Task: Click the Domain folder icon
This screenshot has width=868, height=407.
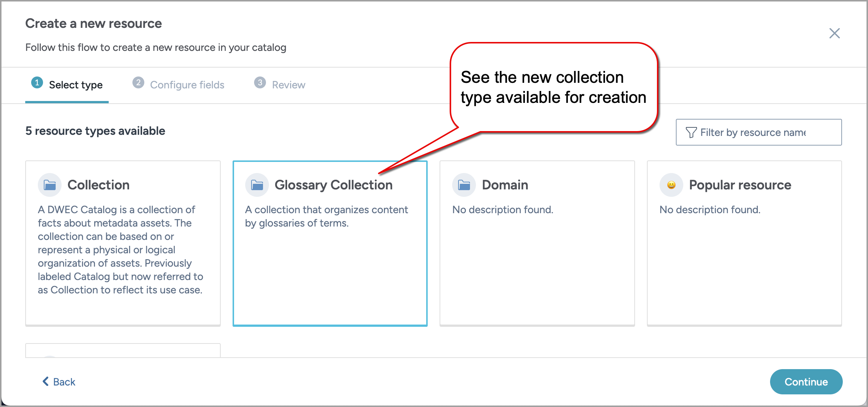Action: 464,185
